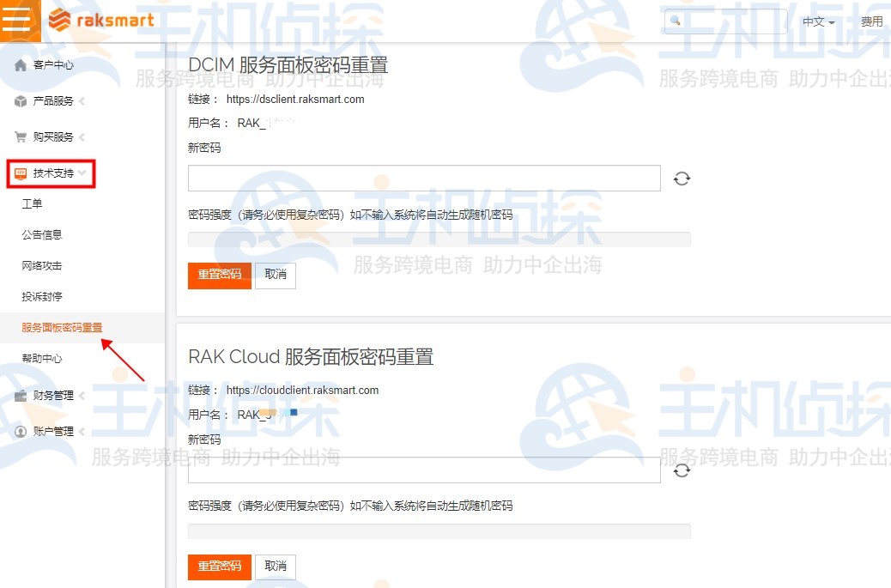
Task: Click the raksmart logo
Action: click(100, 19)
